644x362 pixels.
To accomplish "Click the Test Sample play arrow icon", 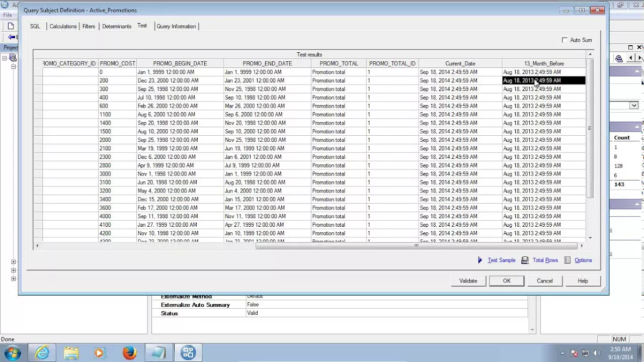I will [480, 260].
